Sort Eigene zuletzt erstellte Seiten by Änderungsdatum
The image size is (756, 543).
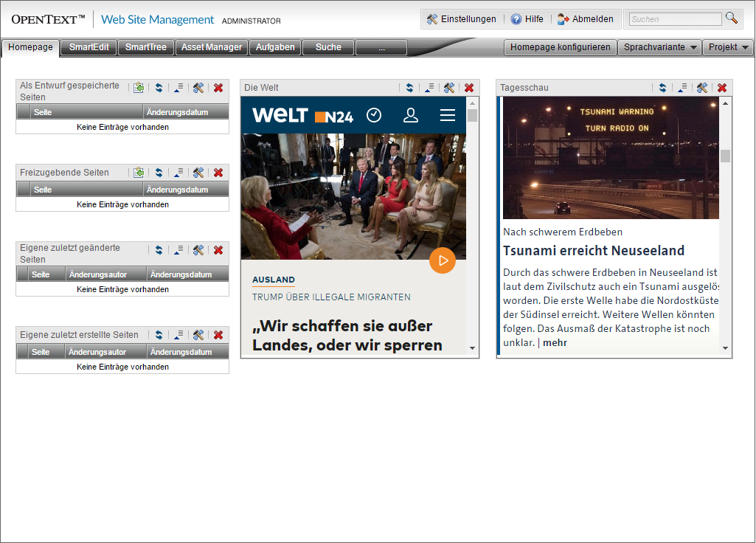(x=187, y=352)
